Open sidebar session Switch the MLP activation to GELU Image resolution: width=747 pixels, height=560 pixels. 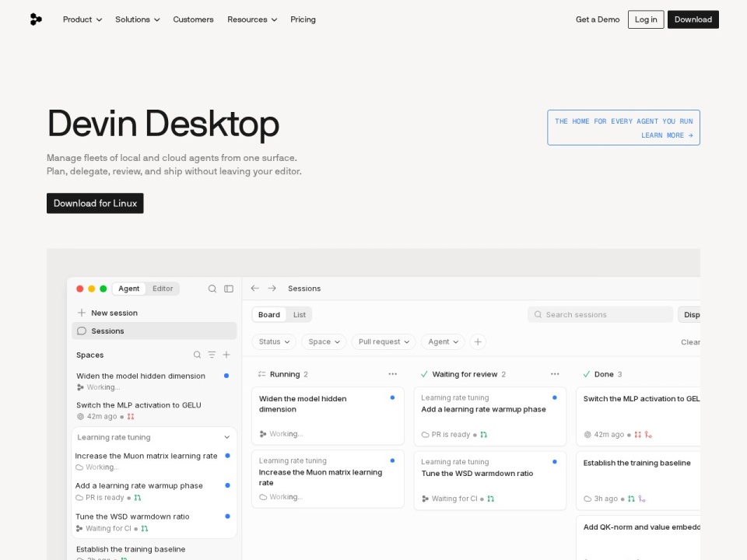(x=154, y=411)
